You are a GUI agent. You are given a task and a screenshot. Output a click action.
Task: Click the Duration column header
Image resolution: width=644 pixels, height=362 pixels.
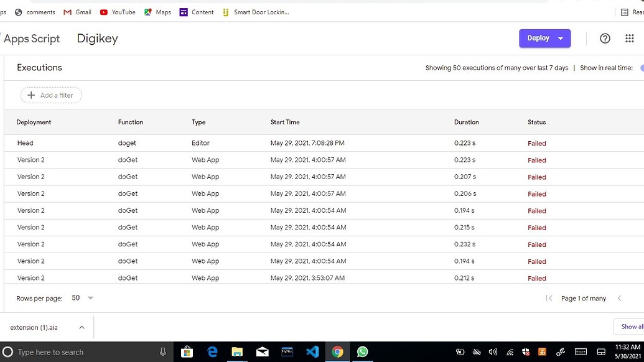tap(467, 123)
